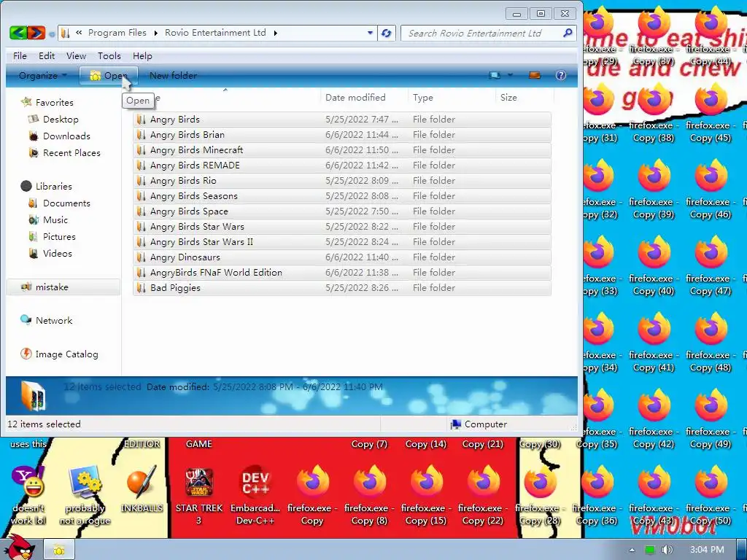747x560 pixels.
Task: Refresh the Rovio Entertainment Ltd folder
Action: [x=387, y=34]
